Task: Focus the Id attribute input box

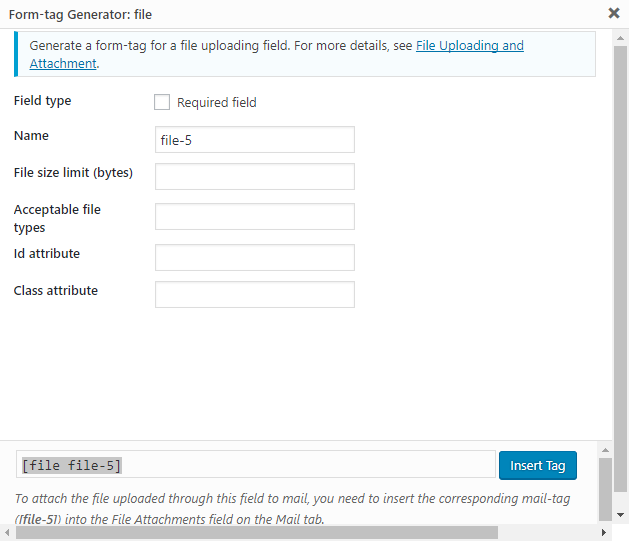Action: point(255,258)
